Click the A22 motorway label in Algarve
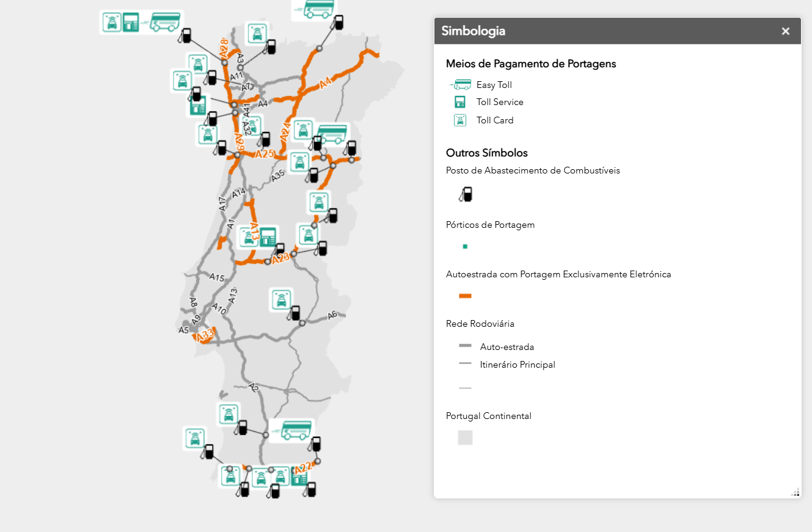812x532 pixels. tap(302, 468)
